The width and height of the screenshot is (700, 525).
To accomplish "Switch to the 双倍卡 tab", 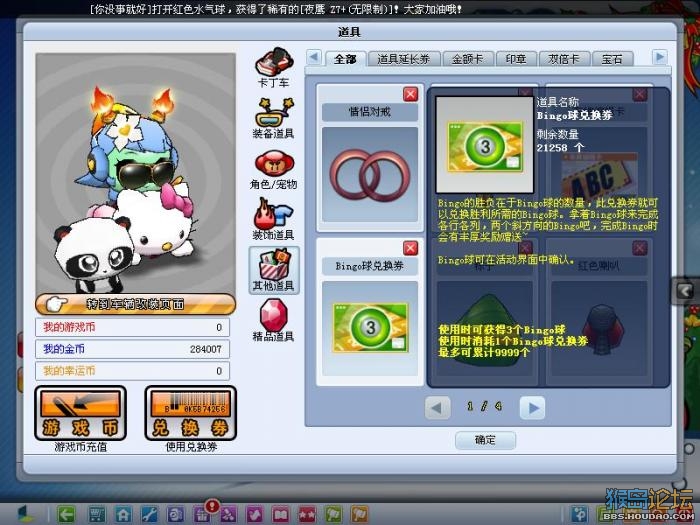I will pyautogui.click(x=564, y=59).
